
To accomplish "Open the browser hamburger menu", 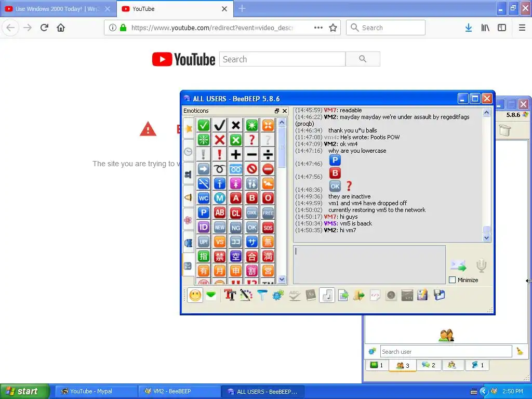I will pyautogui.click(x=522, y=28).
